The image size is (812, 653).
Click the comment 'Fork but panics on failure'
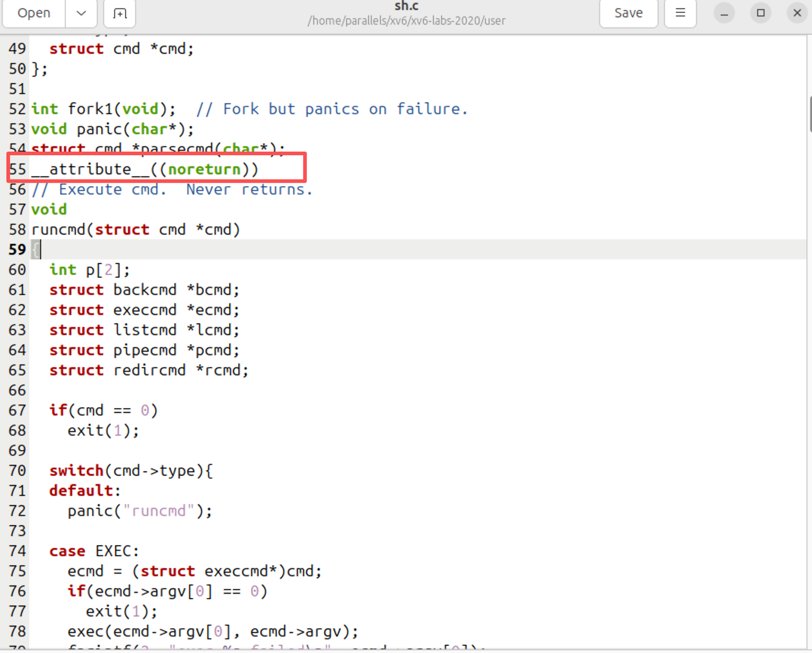(332, 109)
